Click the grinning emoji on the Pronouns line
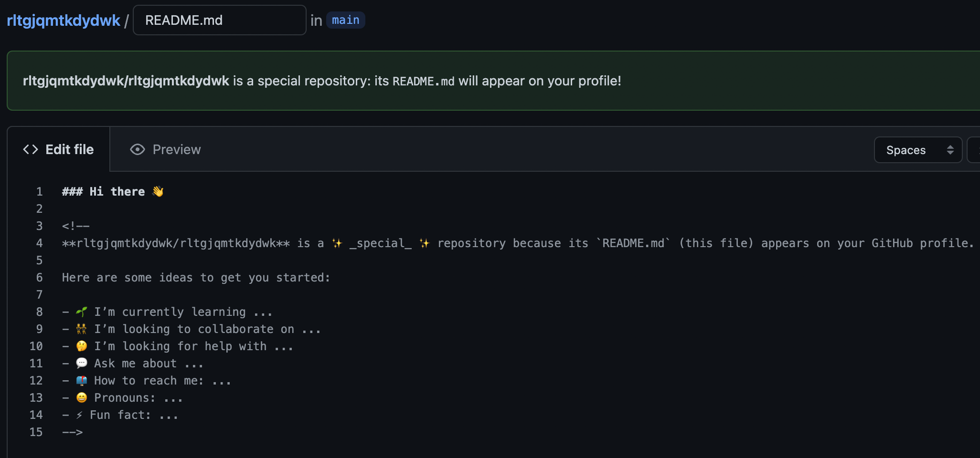Image resolution: width=980 pixels, height=458 pixels. coord(81,397)
